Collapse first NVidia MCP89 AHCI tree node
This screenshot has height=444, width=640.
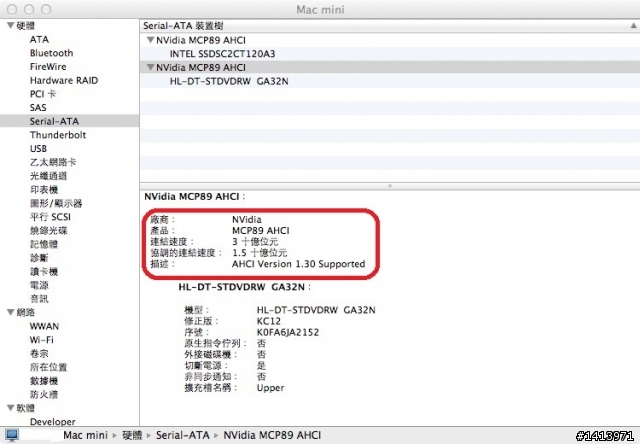pyautogui.click(x=150, y=40)
